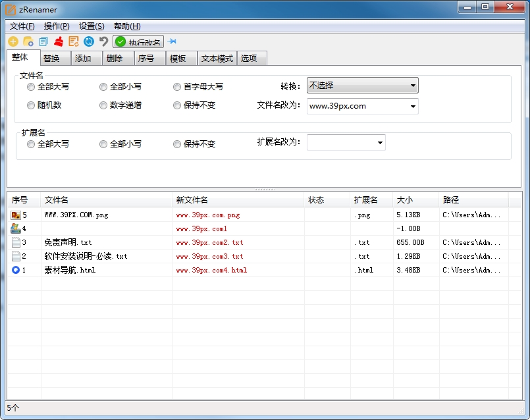The width and height of the screenshot is (530, 420).
Task: Click the add folder icon
Action: 28,41
